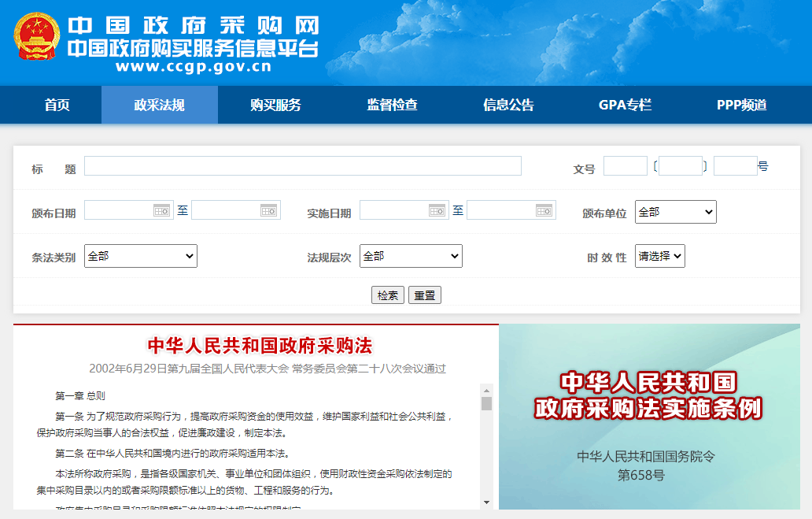Click the law text scrollbar thumb

[x=486, y=403]
